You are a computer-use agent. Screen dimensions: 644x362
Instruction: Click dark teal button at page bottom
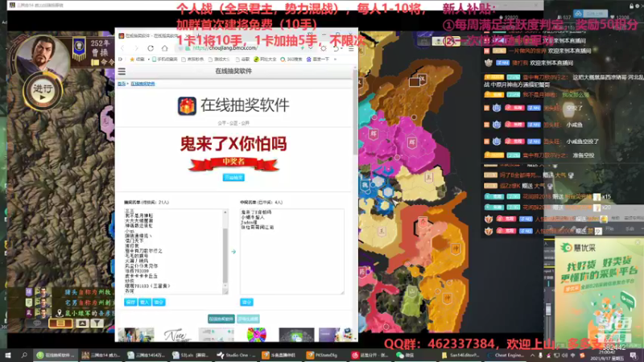[221, 319]
